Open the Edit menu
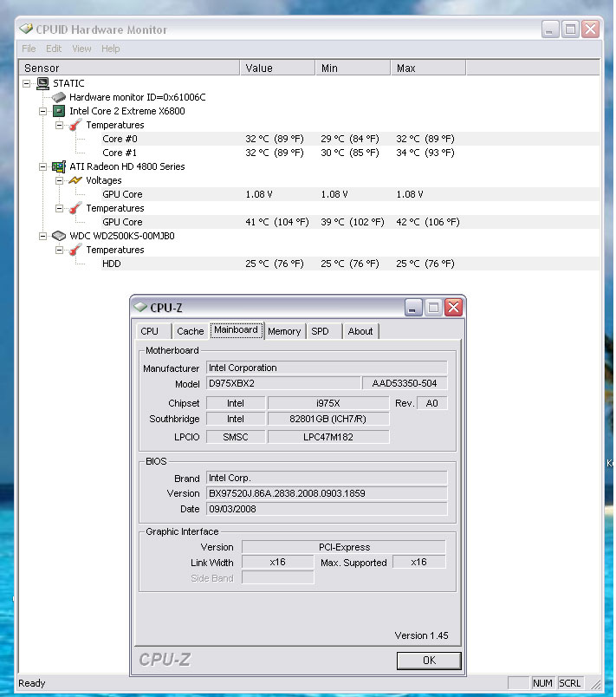 [x=54, y=49]
